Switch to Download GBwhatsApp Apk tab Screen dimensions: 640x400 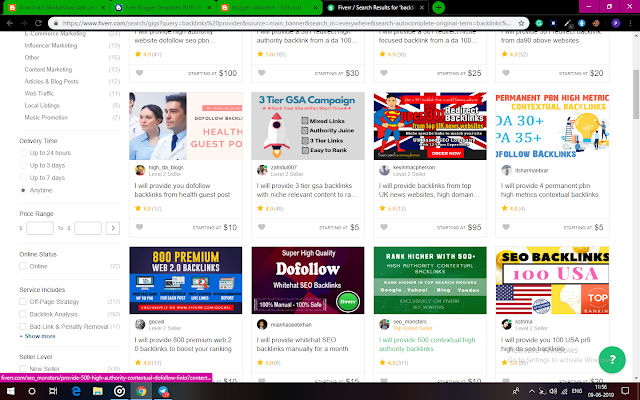pyautogui.click(x=57, y=7)
